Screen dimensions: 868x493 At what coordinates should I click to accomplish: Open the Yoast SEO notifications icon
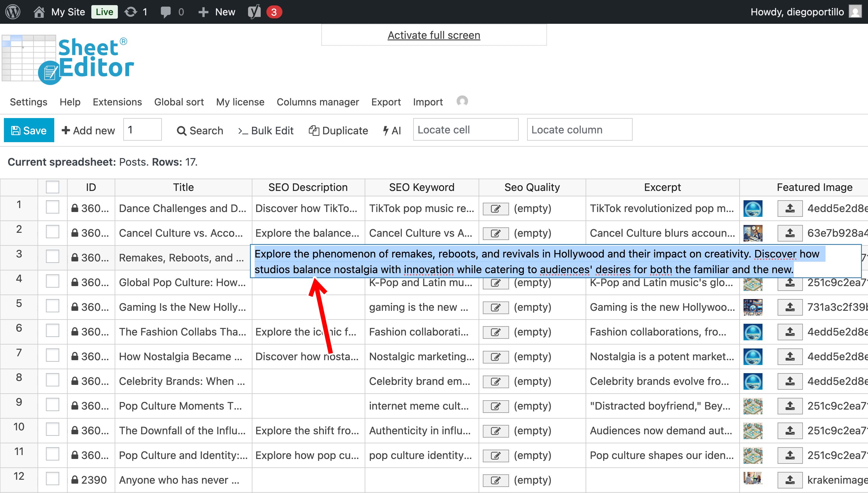click(254, 12)
